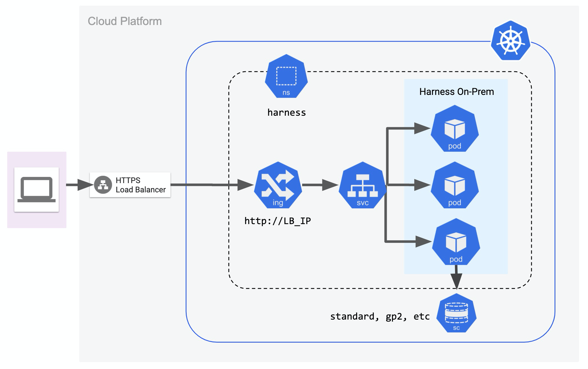
Task: Select the http://LB_IP text
Action: pos(278,221)
